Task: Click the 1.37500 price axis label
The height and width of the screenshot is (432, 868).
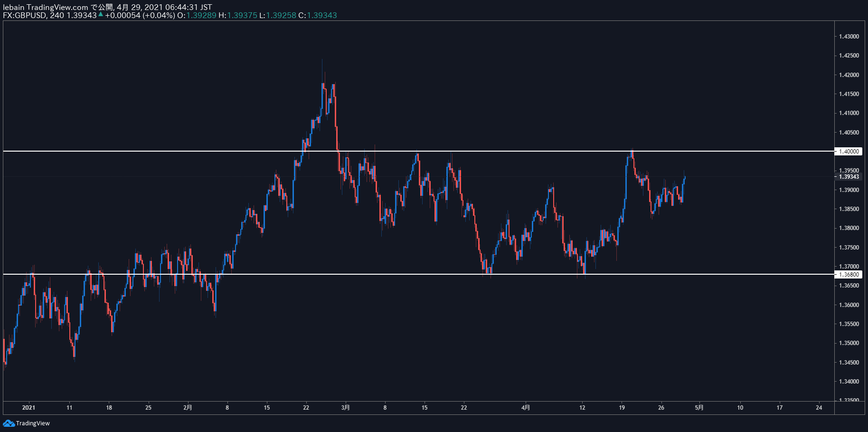Action: coord(849,248)
